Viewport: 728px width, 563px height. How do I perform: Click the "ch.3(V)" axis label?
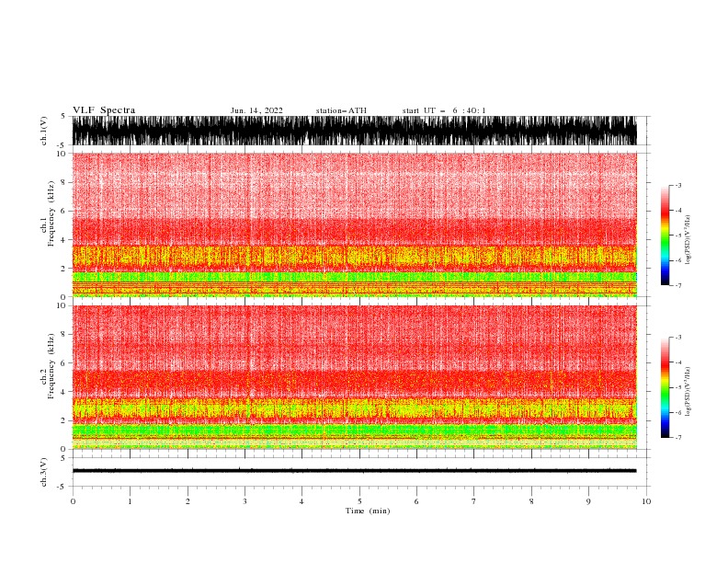(44, 472)
